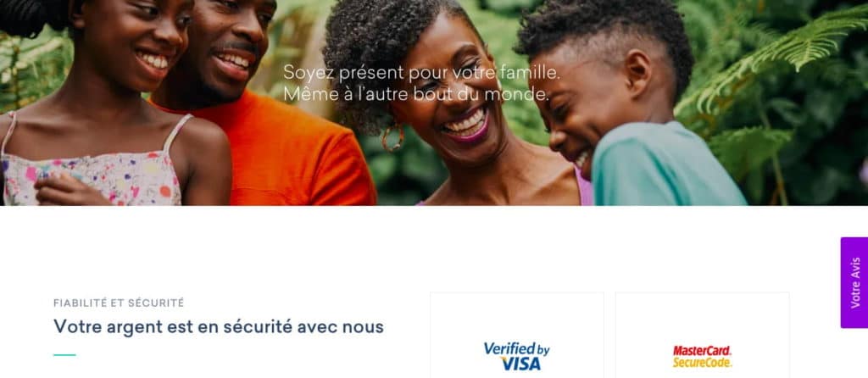Select the word VISA in the logo
Screen dimensions: 868x378
[x=520, y=364]
